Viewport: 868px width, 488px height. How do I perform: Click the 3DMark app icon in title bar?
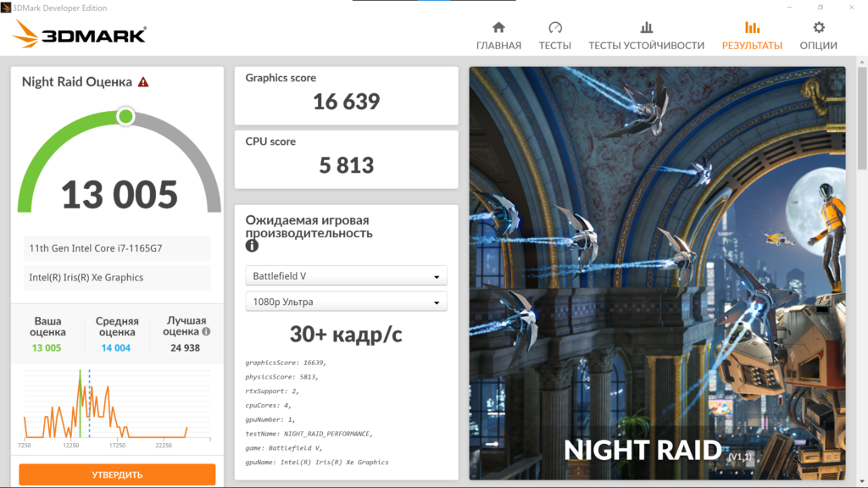(x=6, y=8)
